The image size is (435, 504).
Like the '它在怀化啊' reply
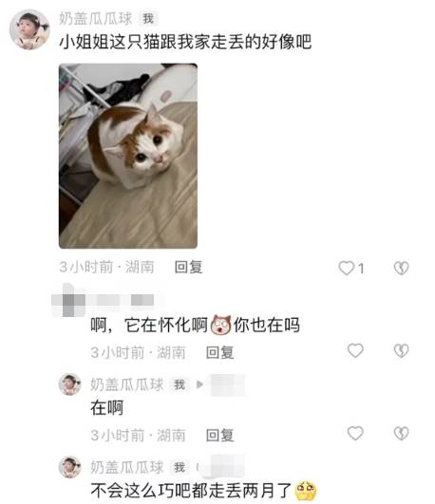(355, 350)
